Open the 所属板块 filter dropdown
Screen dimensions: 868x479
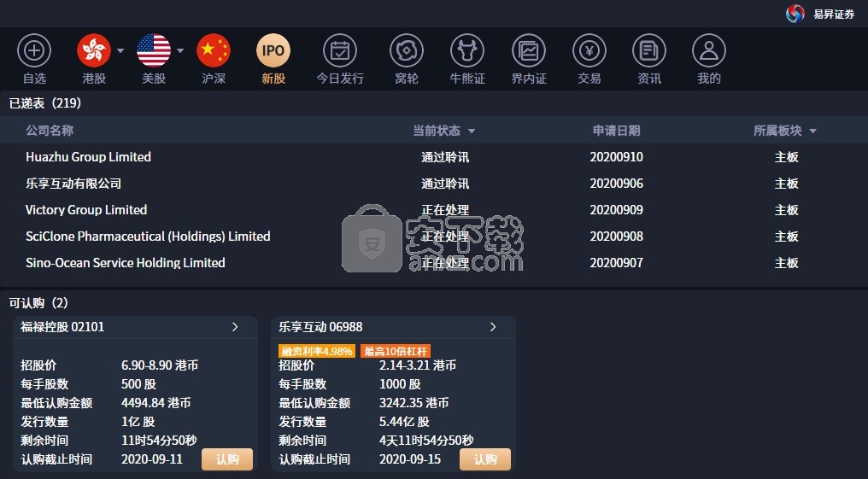pyautogui.click(x=812, y=131)
